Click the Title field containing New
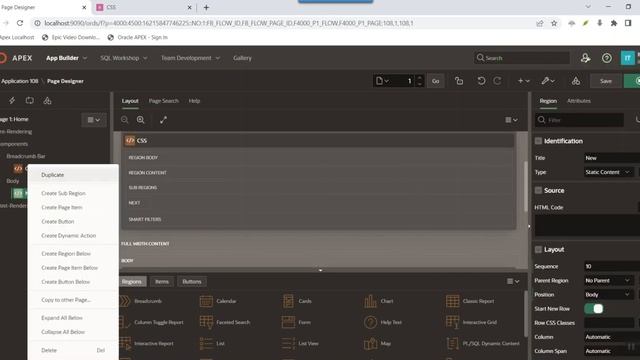 click(x=611, y=158)
